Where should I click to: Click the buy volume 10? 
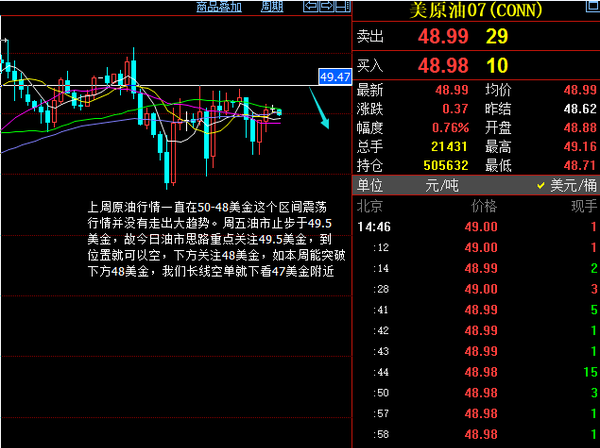tap(497, 65)
